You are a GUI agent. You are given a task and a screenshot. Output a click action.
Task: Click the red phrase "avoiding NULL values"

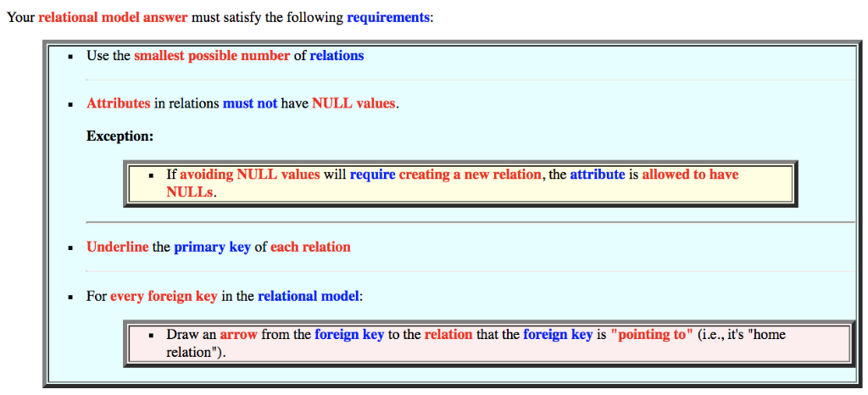coord(250,175)
